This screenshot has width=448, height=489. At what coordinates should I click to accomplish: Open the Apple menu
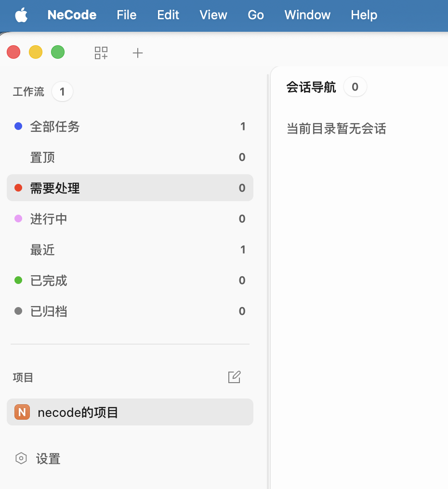point(21,15)
